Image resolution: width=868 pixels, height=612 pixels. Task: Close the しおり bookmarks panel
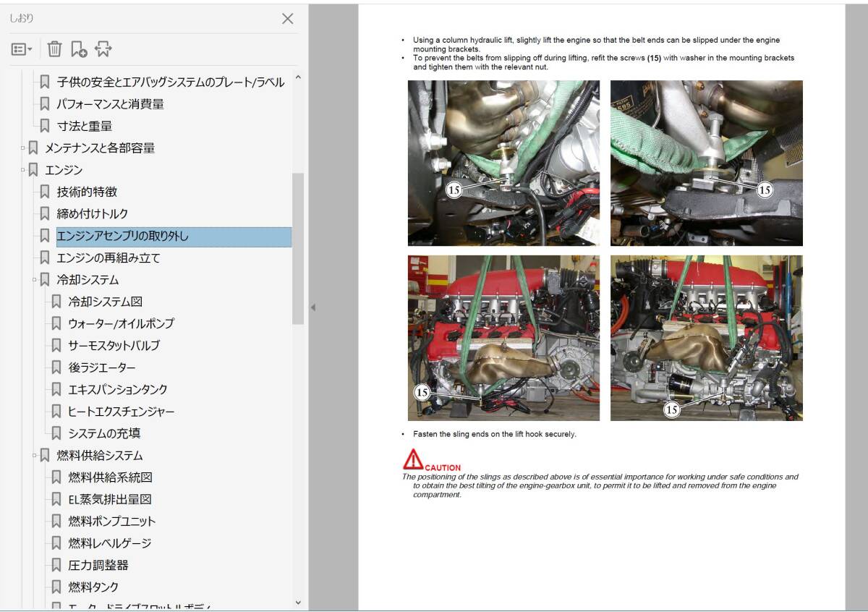[287, 19]
